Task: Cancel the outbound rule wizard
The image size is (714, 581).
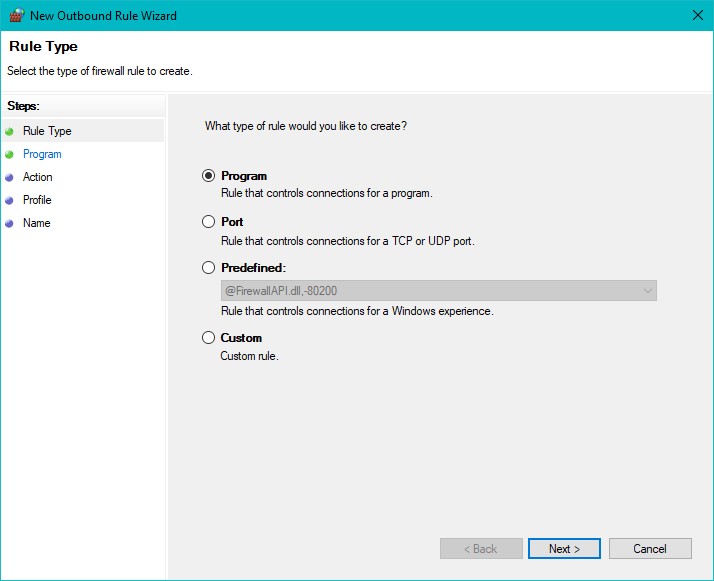Action: click(650, 549)
